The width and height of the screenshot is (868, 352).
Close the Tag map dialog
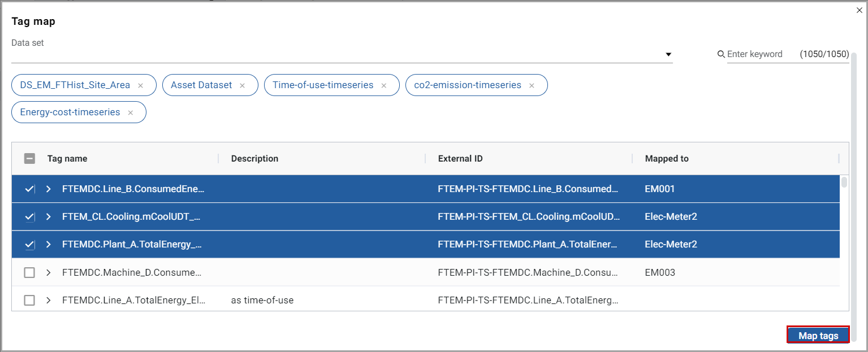pos(860,10)
